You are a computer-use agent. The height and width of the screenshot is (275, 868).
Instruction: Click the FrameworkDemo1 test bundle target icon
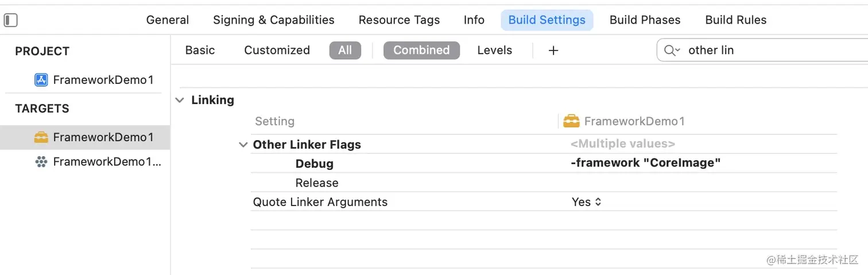pyautogui.click(x=41, y=162)
